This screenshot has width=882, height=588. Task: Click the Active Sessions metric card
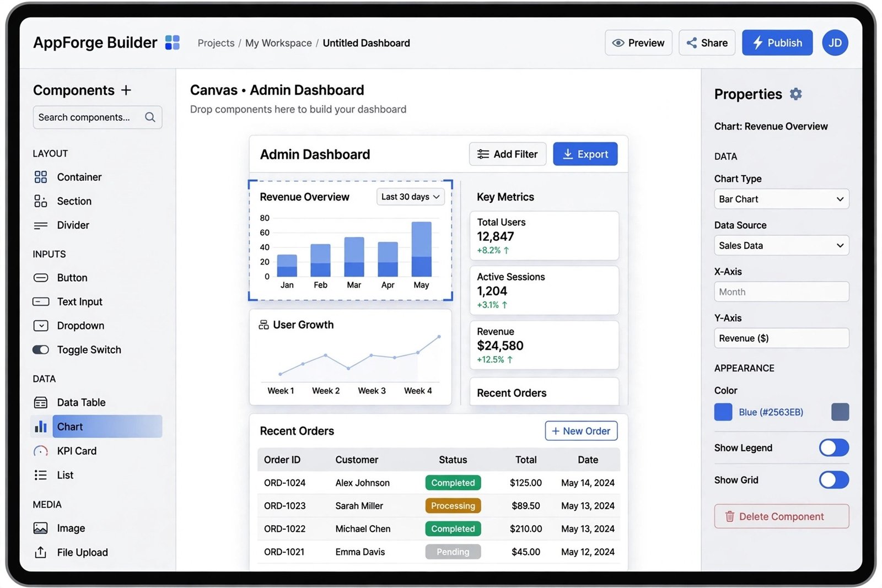pos(544,290)
